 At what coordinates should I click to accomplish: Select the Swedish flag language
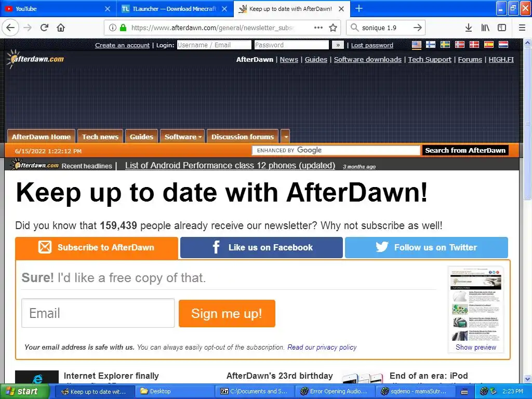445,45
